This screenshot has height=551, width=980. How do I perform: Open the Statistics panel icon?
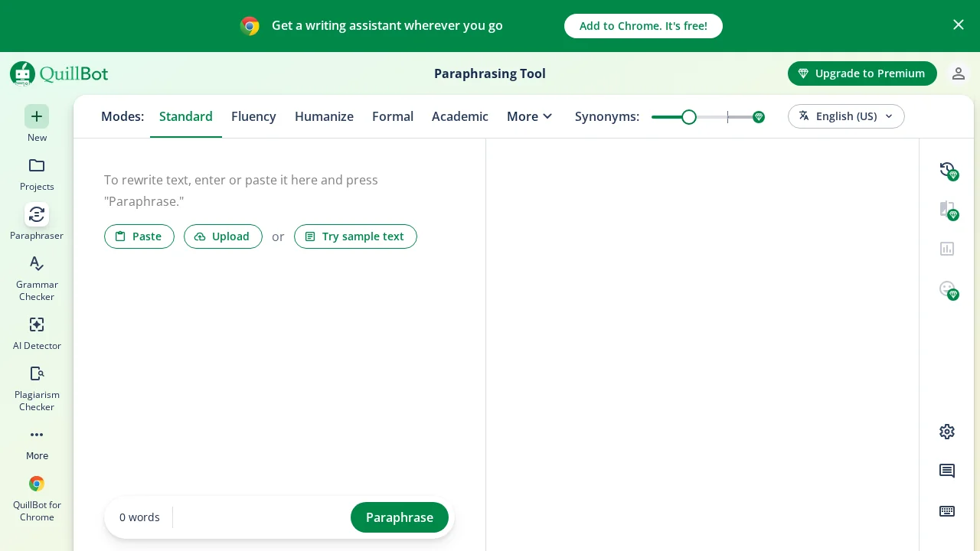[x=947, y=249]
